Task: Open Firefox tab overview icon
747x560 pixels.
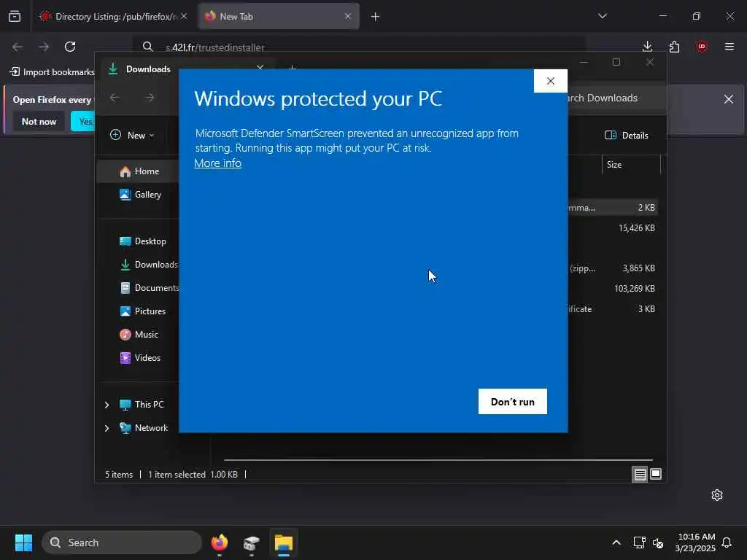Action: tap(15, 16)
